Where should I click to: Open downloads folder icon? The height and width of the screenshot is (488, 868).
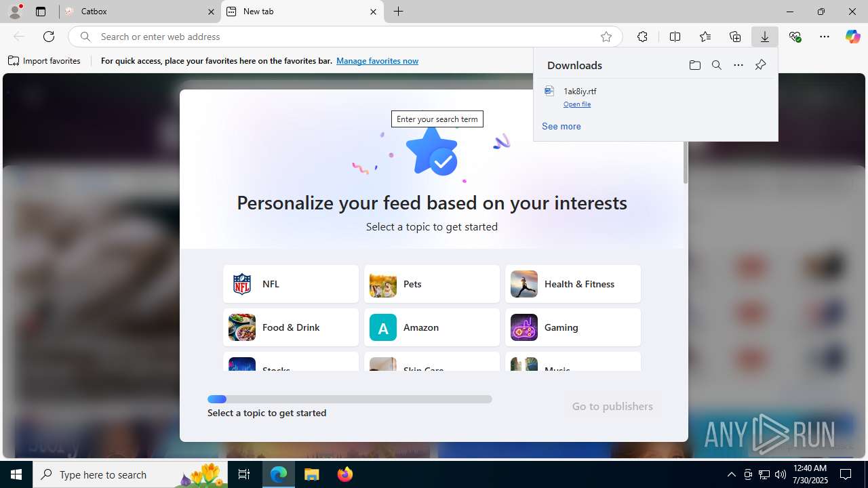pyautogui.click(x=694, y=65)
